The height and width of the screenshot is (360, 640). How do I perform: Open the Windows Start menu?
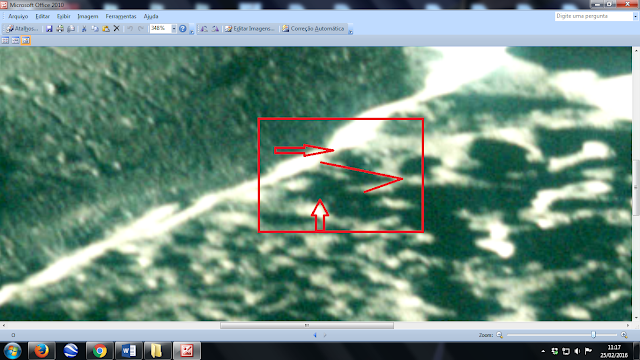13,351
